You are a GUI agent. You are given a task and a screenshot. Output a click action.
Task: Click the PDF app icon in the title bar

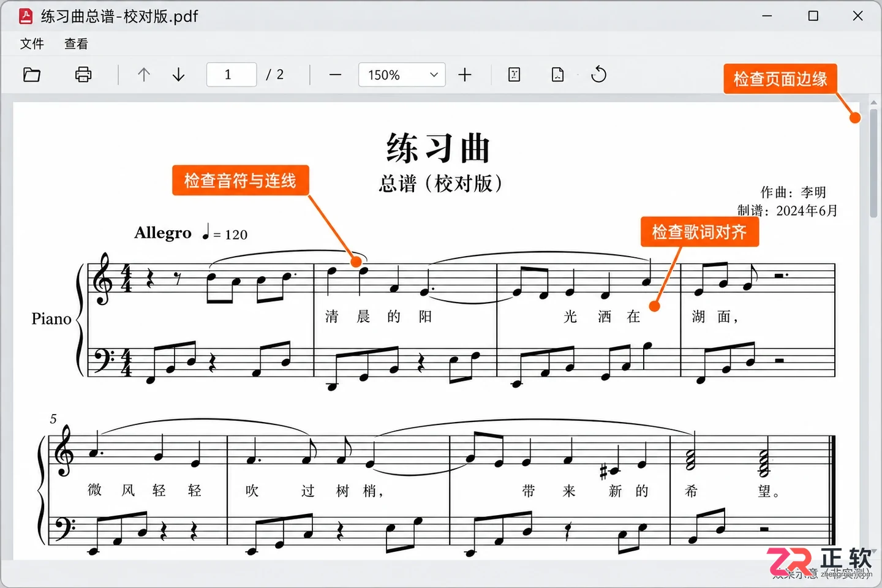coord(26,16)
